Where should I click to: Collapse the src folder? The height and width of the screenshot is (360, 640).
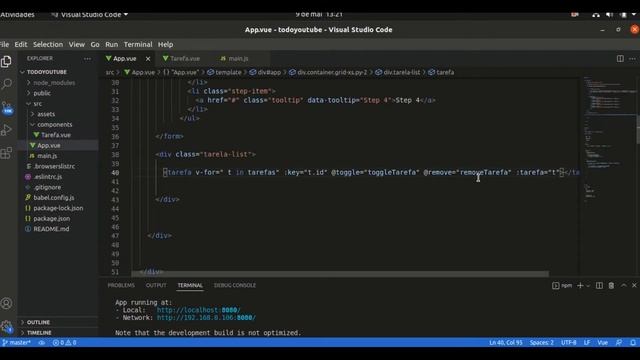(x=37, y=104)
